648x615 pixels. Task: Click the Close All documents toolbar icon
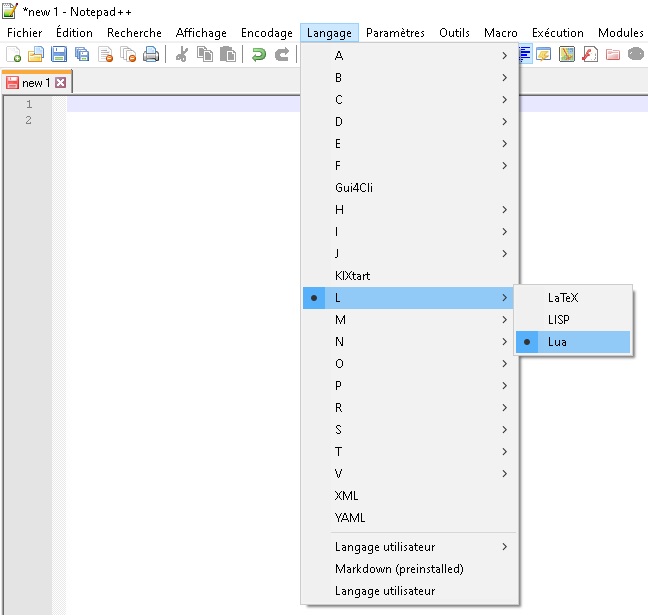tap(129, 54)
